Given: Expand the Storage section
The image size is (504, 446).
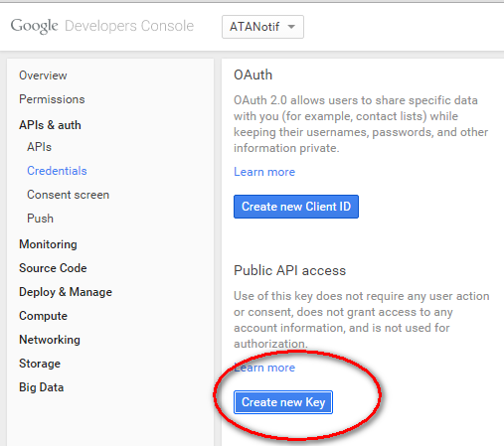Looking at the screenshot, I should pos(40,364).
